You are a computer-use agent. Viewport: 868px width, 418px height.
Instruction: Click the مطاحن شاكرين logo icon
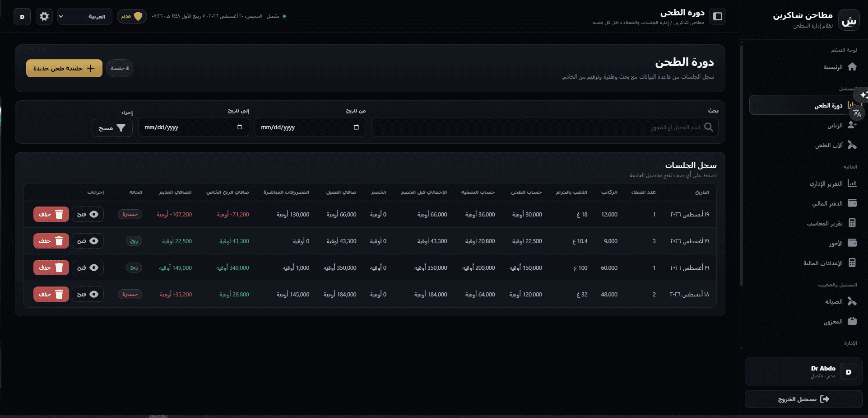[849, 20]
